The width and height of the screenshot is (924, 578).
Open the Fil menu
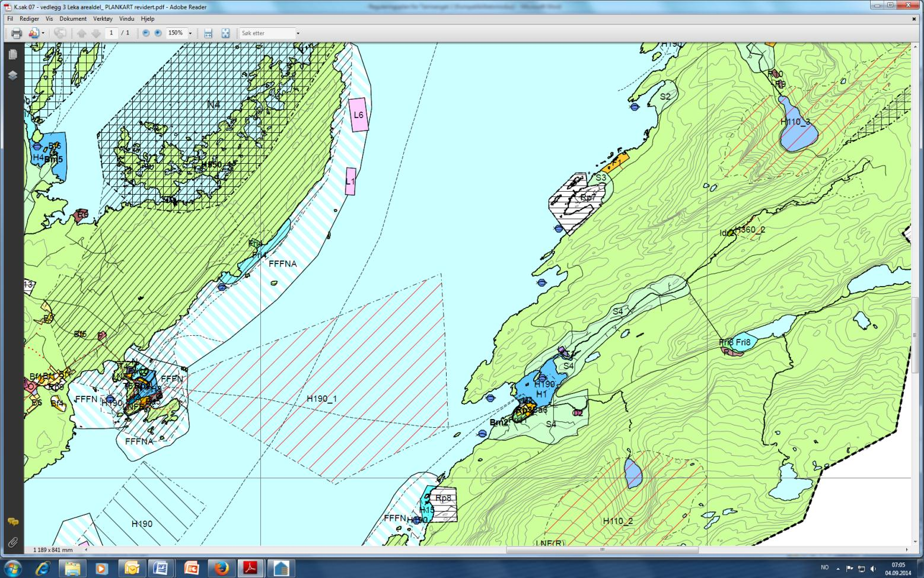pos(10,18)
